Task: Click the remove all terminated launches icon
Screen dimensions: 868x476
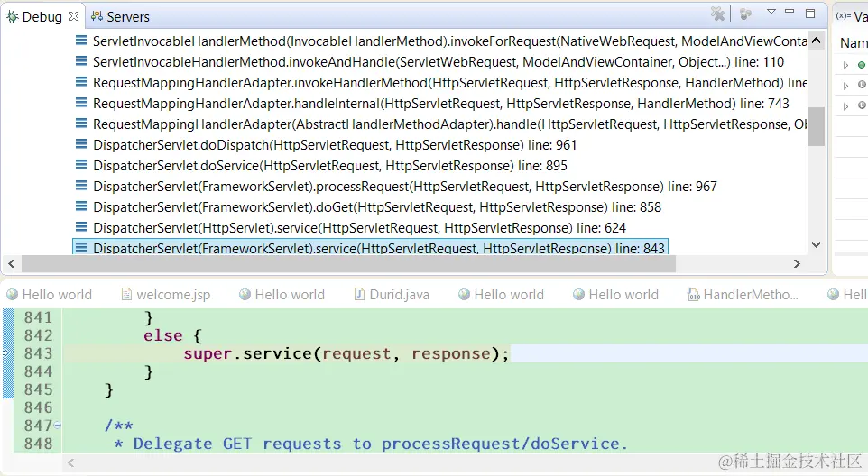Action: coord(718,14)
